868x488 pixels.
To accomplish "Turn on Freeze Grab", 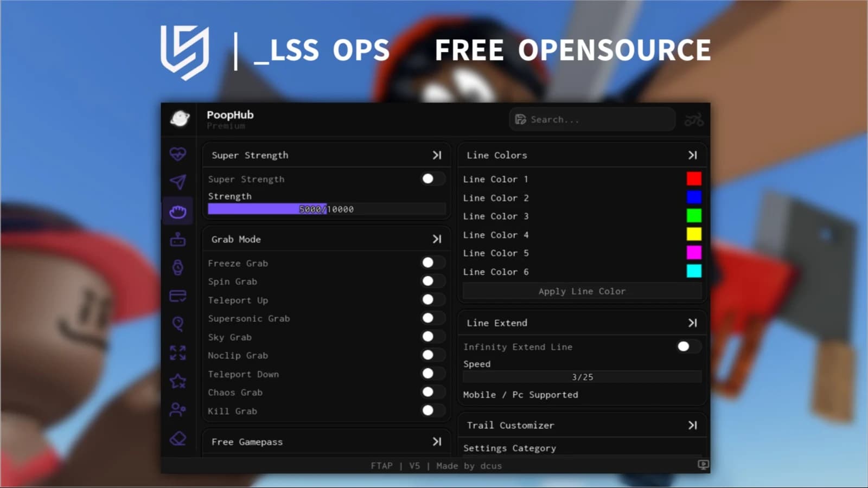I will click(x=433, y=262).
